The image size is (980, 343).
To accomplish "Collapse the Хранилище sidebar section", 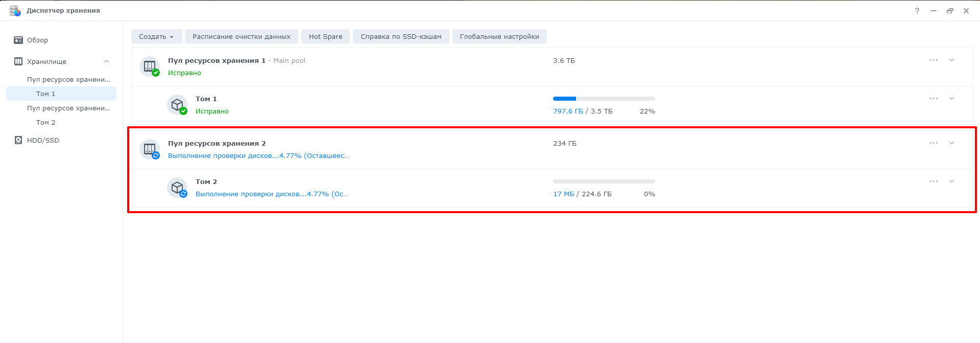I will click(x=106, y=61).
